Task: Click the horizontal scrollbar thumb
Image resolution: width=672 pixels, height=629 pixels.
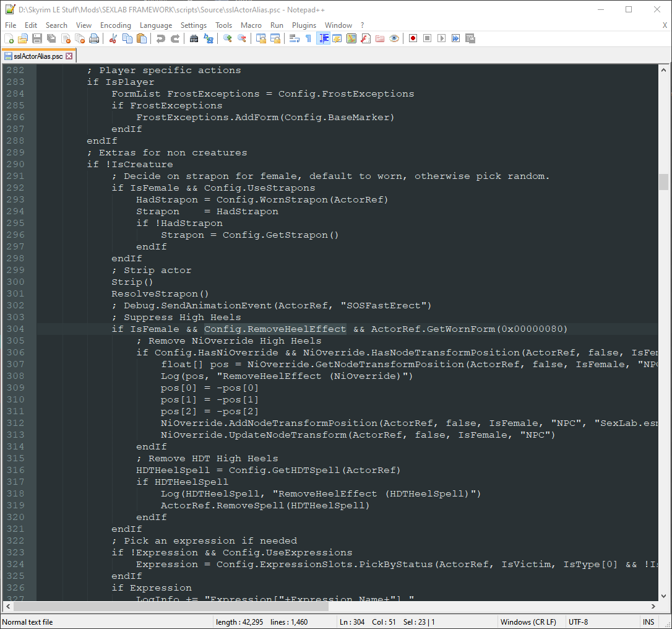Action: coord(171,606)
